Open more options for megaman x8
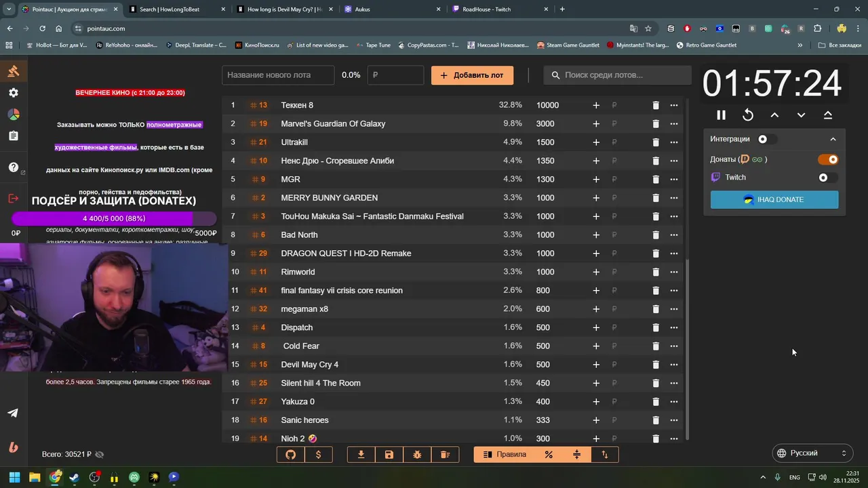The height and width of the screenshot is (488, 868). [673, 309]
